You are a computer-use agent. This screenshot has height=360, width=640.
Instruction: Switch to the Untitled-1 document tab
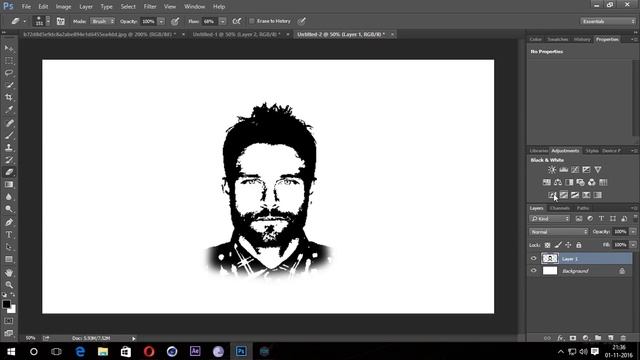[x=237, y=35]
